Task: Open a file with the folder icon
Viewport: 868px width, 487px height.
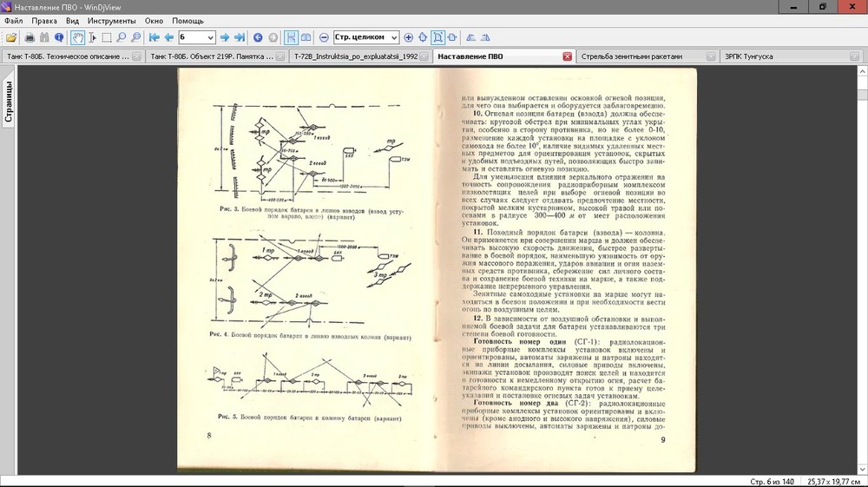Action: pos(11,37)
